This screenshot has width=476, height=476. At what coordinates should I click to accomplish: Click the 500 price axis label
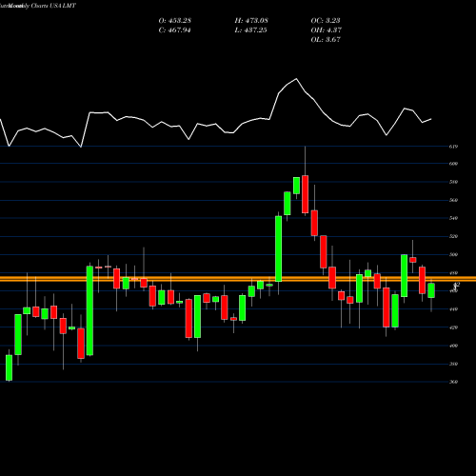[453, 254]
